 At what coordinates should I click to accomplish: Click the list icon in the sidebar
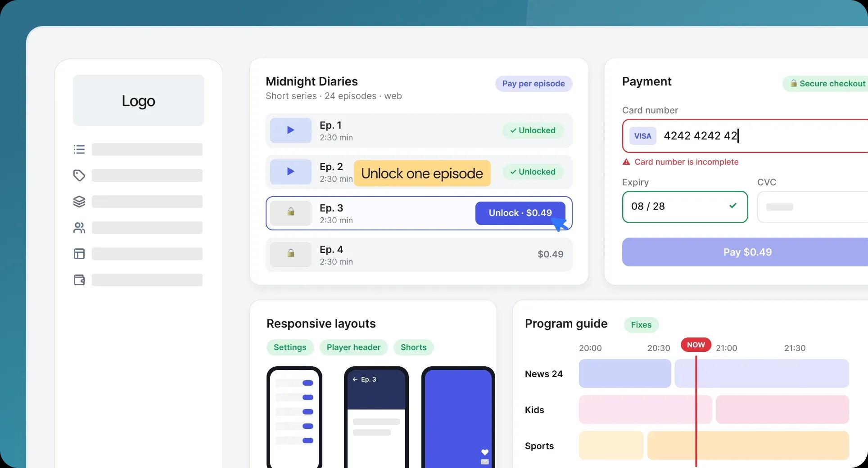(x=79, y=149)
